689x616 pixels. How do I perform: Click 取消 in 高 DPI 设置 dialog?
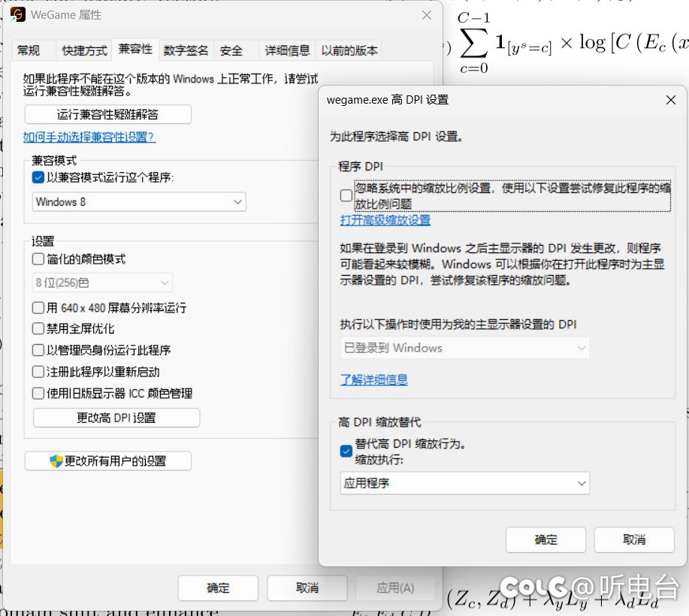(x=634, y=539)
